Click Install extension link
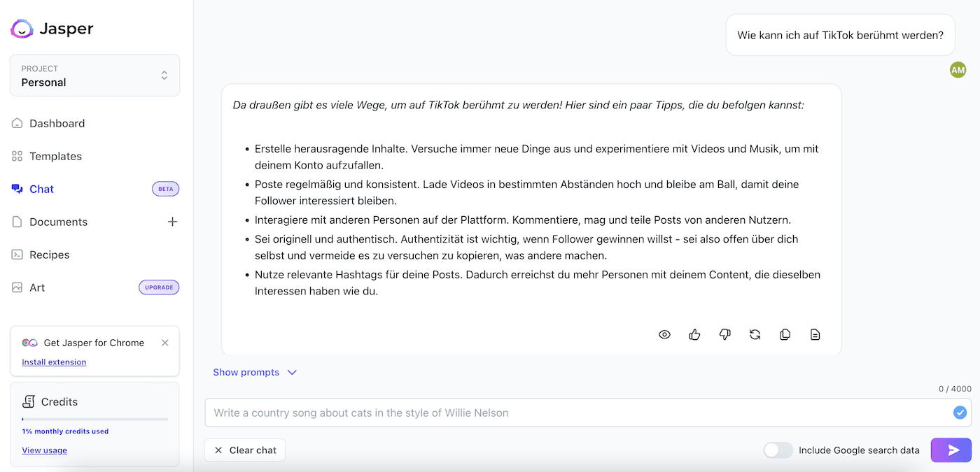 [54, 362]
